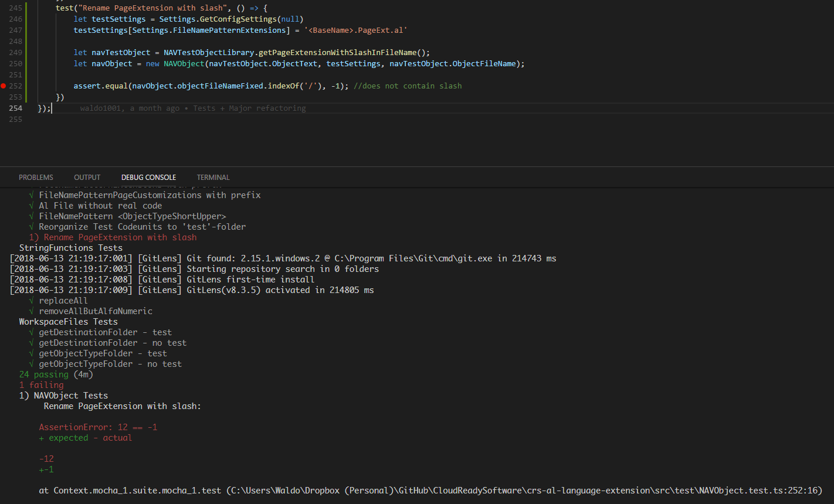Select the DEBUG CONSOLE tab
Screen dimensions: 834x504
click(148, 177)
